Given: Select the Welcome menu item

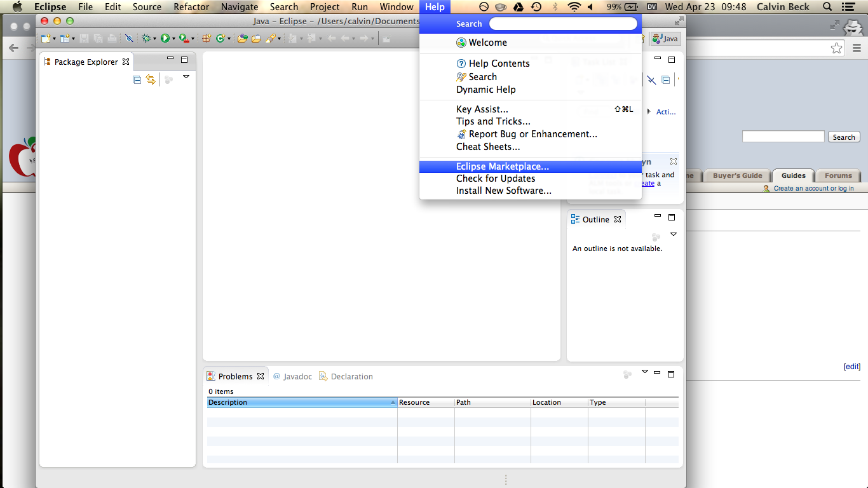Looking at the screenshot, I should pyautogui.click(x=531, y=43).
